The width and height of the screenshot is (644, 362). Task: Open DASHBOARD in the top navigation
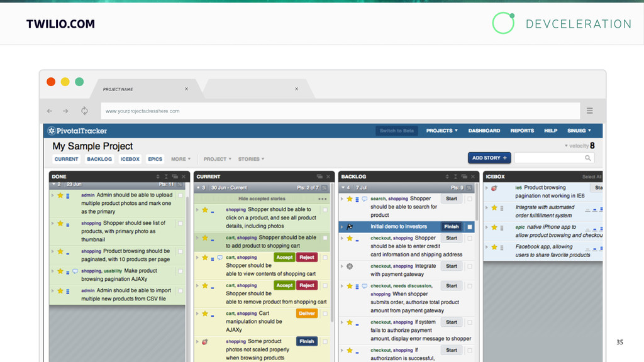(x=484, y=131)
